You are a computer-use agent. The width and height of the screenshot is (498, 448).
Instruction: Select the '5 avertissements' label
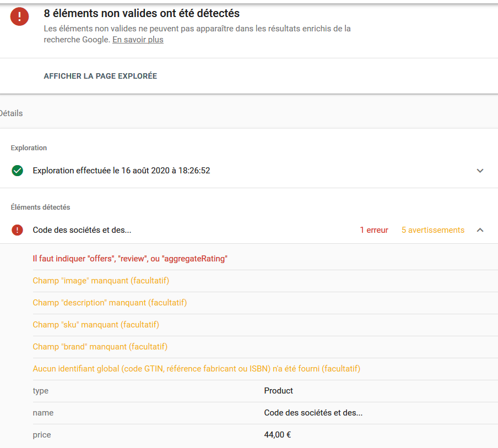[x=433, y=230]
